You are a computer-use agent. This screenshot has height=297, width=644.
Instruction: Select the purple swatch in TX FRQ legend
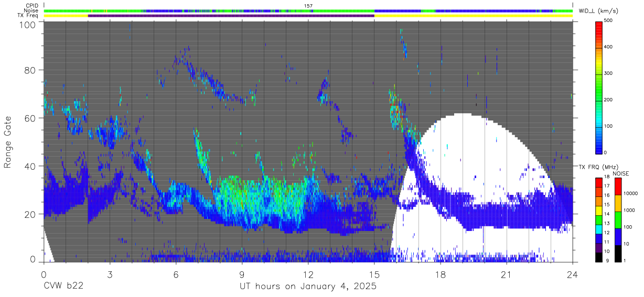pyautogui.click(x=599, y=247)
